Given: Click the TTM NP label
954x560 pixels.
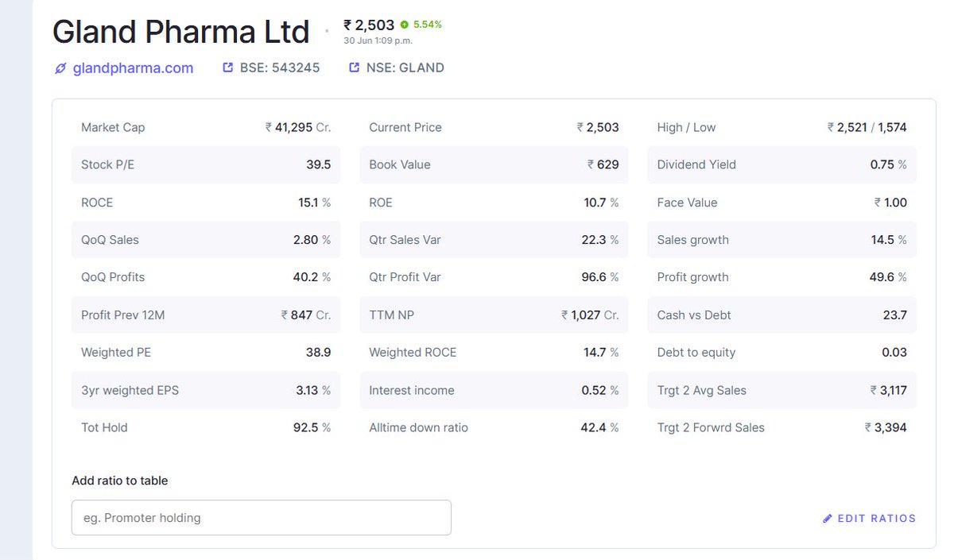Looking at the screenshot, I should [x=392, y=315].
